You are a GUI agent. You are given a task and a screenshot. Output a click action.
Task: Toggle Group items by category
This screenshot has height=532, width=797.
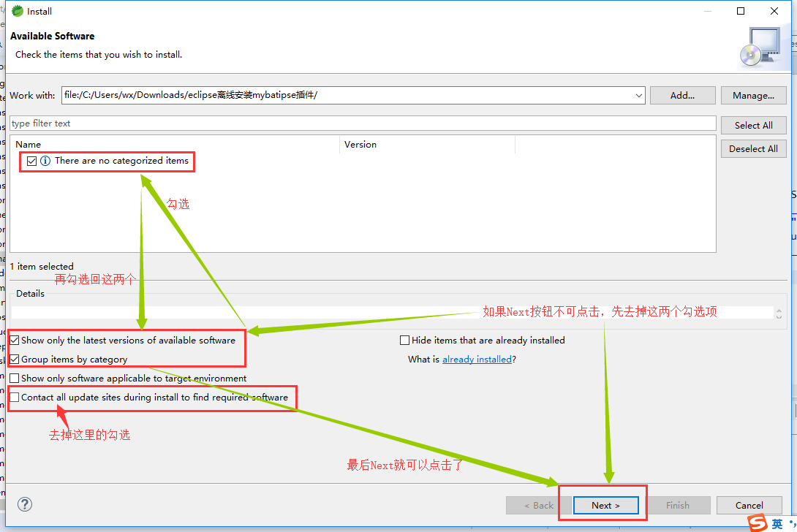15,358
